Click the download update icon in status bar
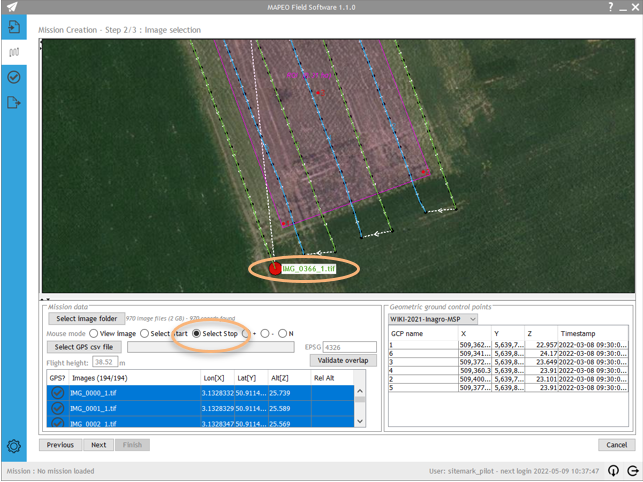Viewport: 643px width, 482px height. [613, 471]
